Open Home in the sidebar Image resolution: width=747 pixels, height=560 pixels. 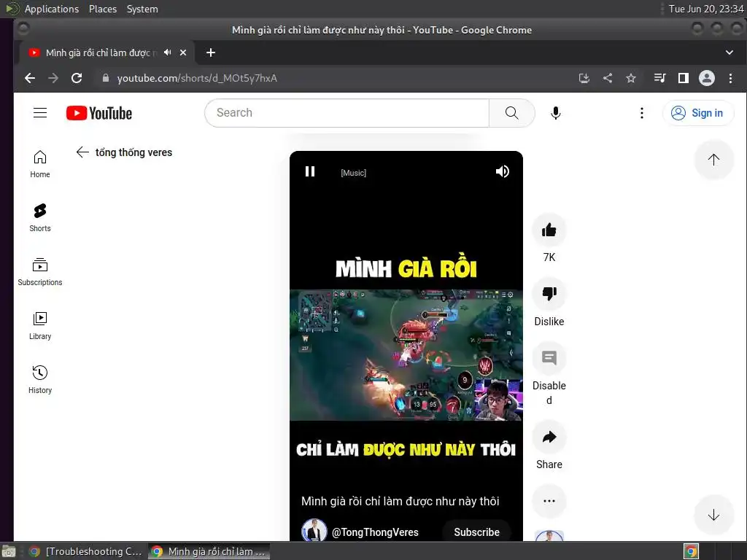point(40,164)
